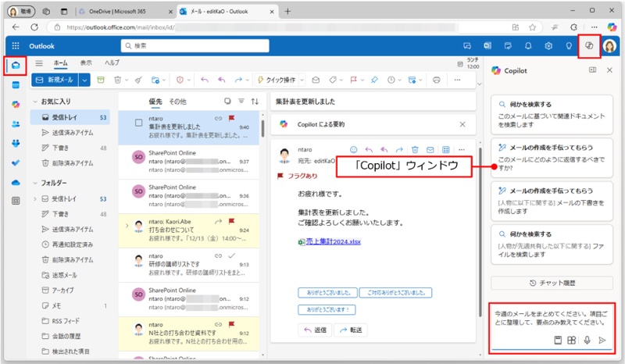Screen dimensions: 625x364
Task: Open the OneDrive cloud app in sidebar
Action: (x=16, y=183)
